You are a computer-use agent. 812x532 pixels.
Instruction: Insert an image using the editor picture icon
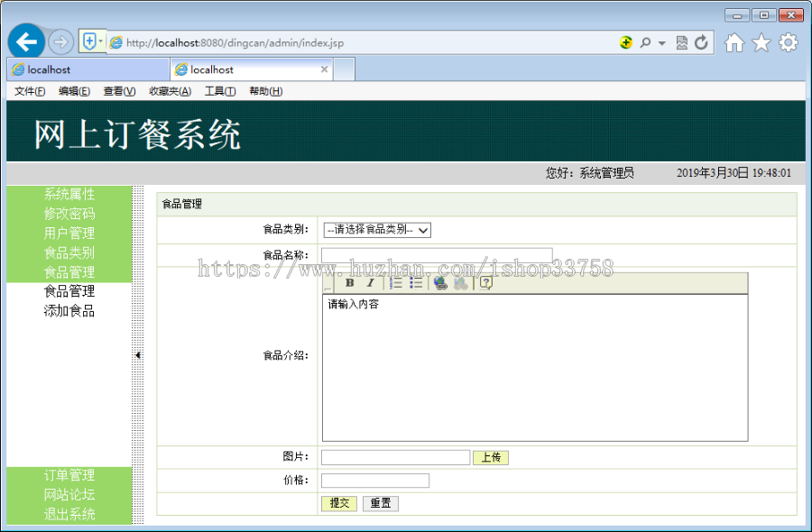point(461,283)
